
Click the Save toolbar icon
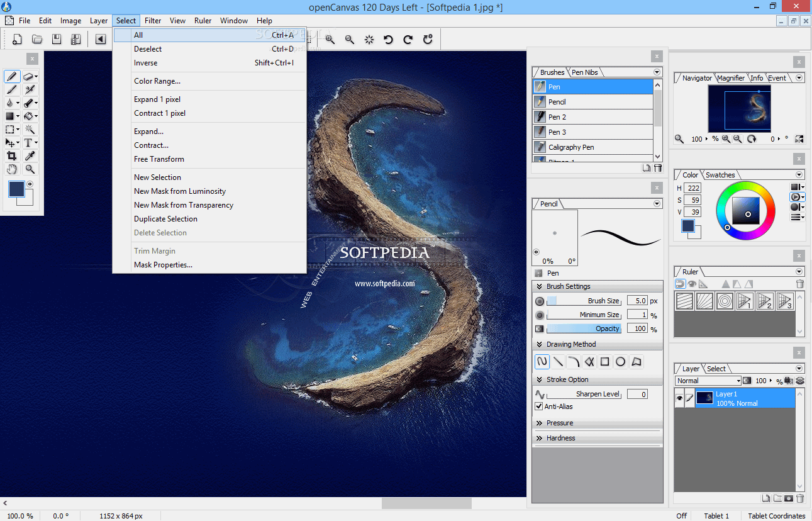pos(57,40)
